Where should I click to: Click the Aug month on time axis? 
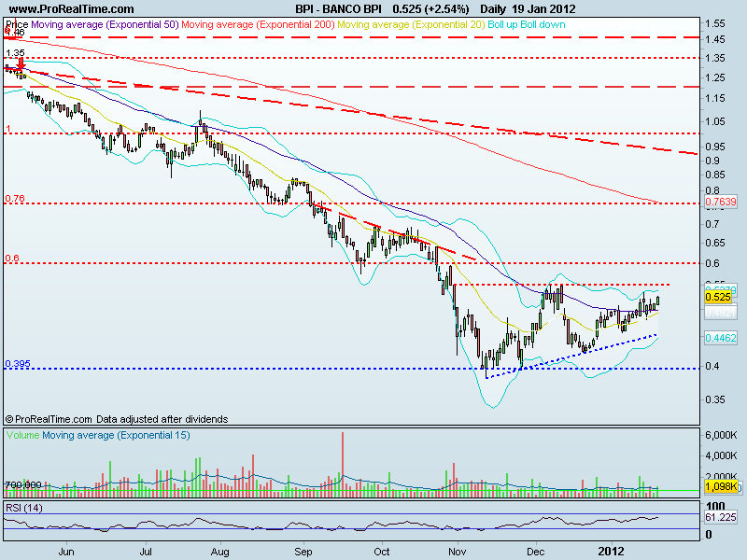tap(220, 552)
